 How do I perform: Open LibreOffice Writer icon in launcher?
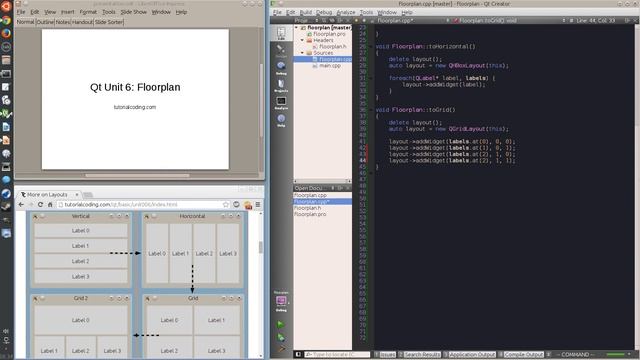(x=6, y=127)
